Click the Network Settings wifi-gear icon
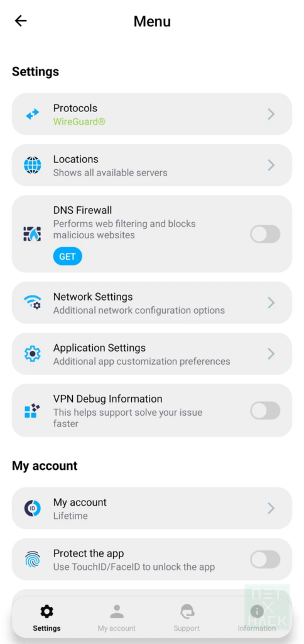 [x=33, y=303]
